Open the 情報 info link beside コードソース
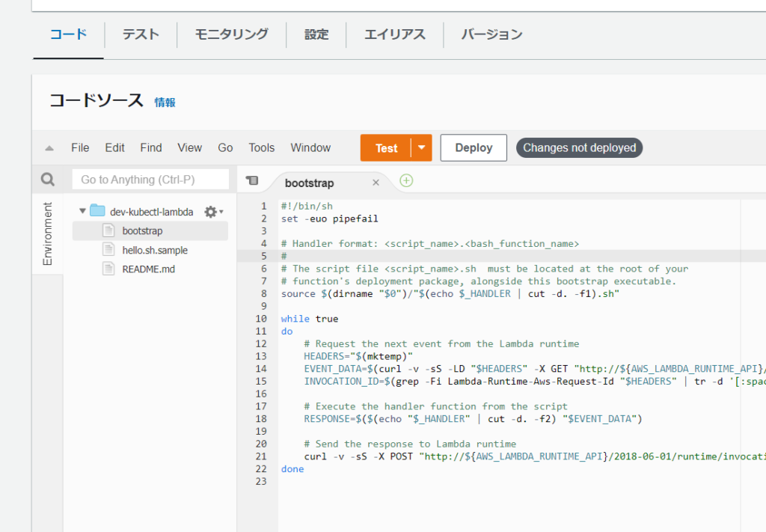The image size is (766, 532). 165,103
